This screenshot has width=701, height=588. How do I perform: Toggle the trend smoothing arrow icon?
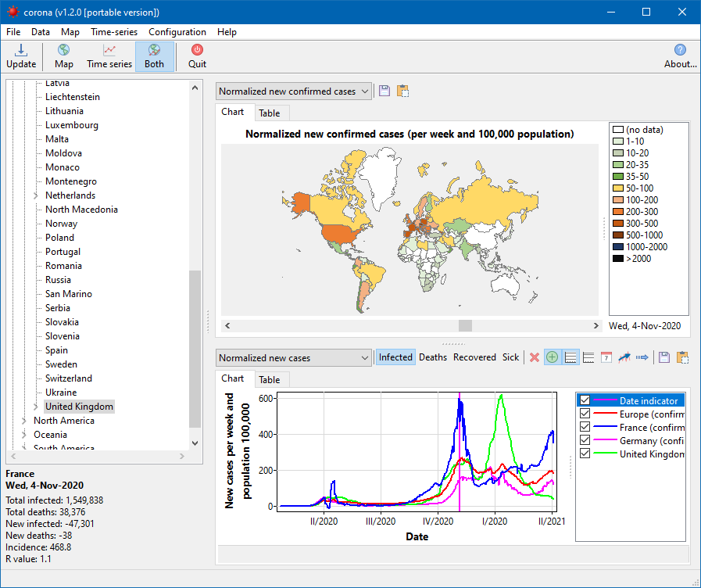[624, 357]
